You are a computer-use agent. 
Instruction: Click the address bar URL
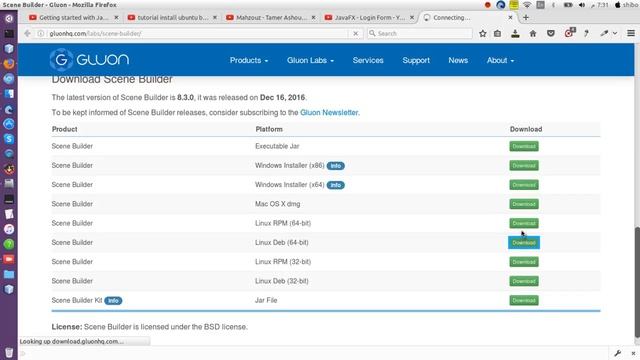tap(96, 33)
